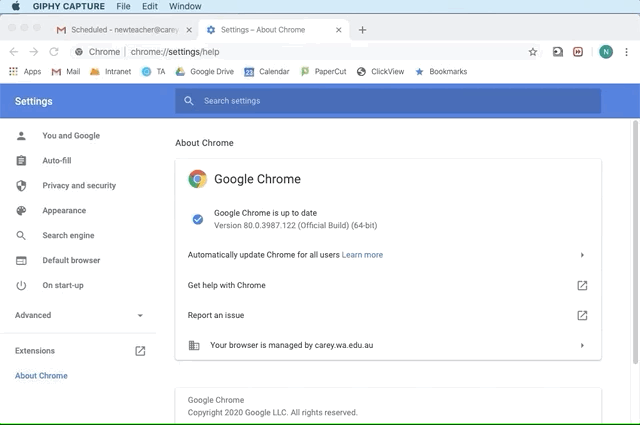This screenshot has width=640, height=425.
Task: Open the profile avatar N
Action: pos(606,52)
